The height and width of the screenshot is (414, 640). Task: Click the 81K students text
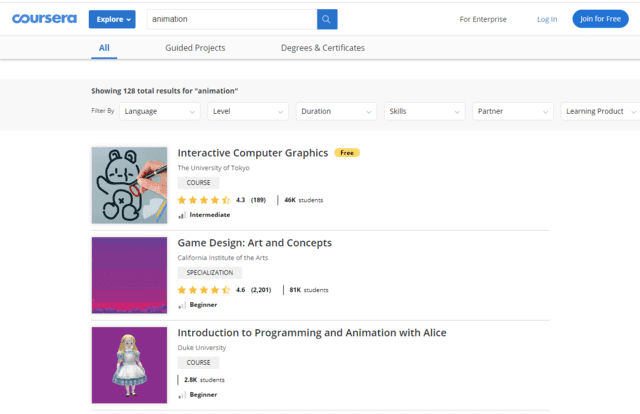(x=309, y=290)
